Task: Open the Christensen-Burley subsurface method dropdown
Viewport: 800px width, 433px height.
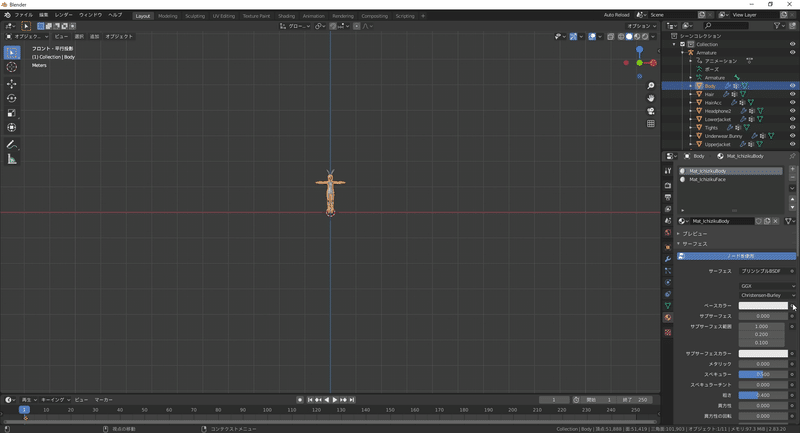Action: [767, 295]
